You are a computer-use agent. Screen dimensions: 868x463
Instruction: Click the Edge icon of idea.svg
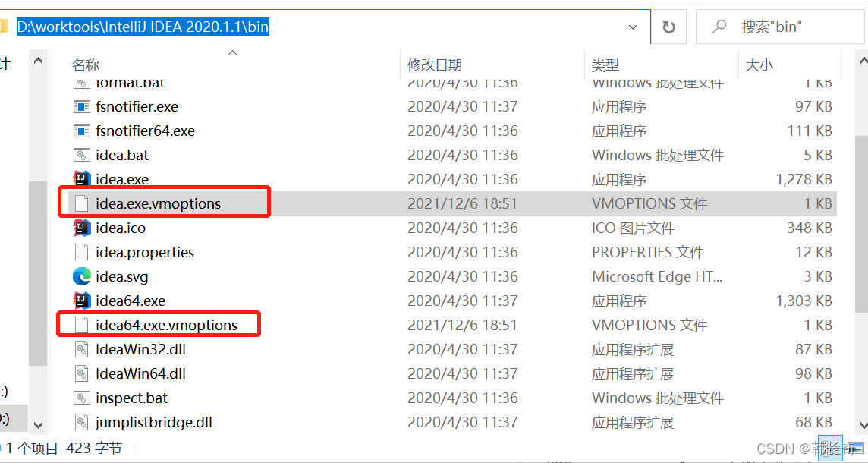[x=82, y=276]
